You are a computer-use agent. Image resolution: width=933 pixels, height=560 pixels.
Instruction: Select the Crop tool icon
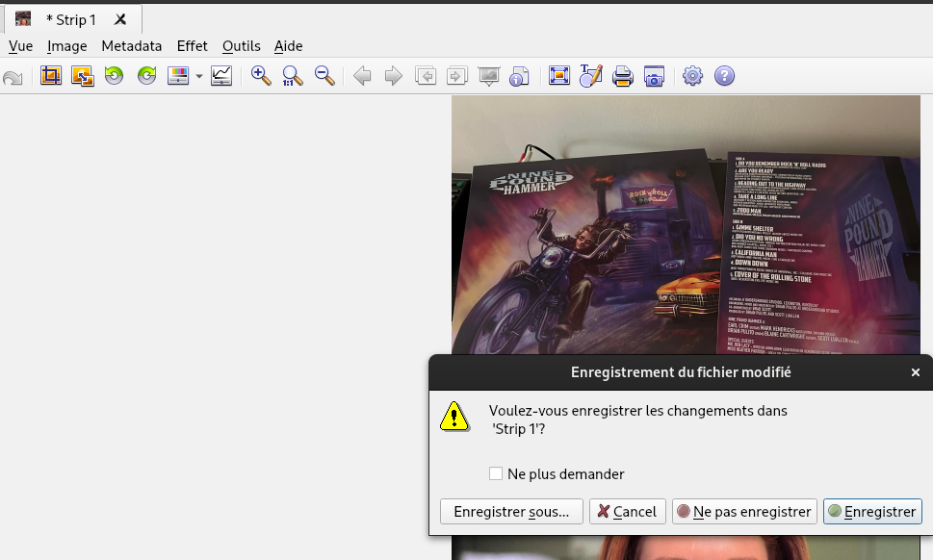click(51, 75)
